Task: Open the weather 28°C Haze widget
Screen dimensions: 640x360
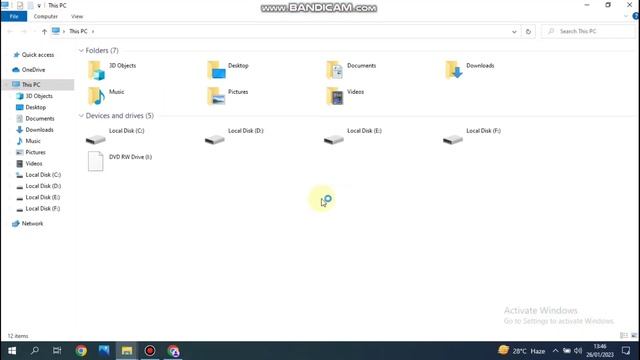Action: pos(521,351)
